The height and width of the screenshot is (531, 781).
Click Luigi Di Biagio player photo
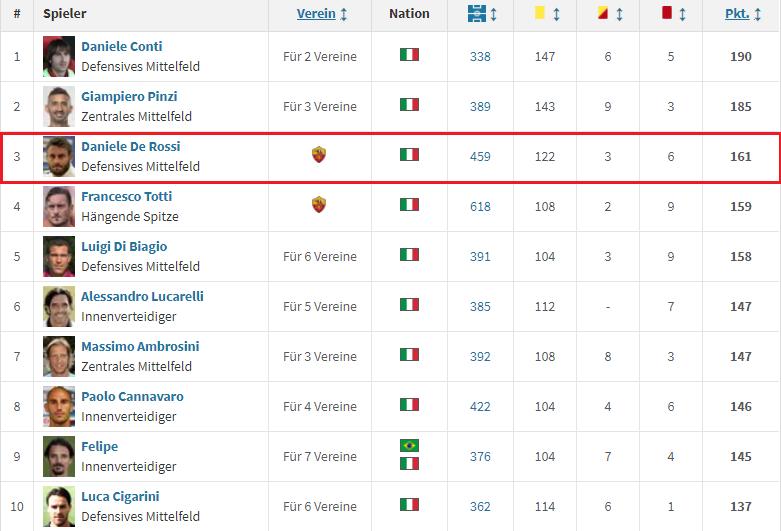click(59, 256)
